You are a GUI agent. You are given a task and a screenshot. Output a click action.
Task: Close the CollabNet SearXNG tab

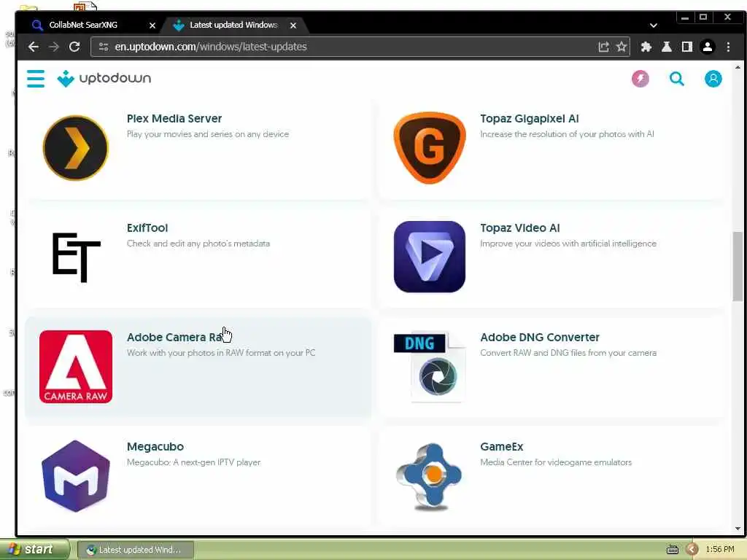click(152, 26)
